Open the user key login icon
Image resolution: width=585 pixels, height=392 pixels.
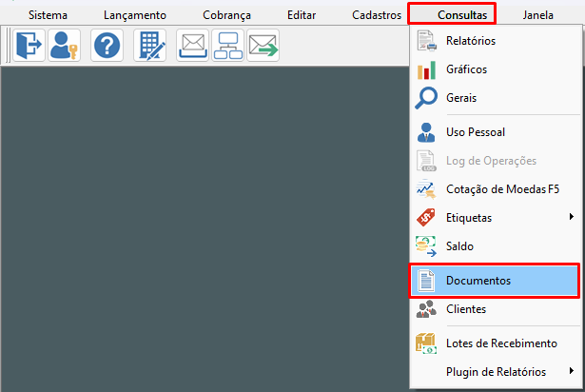click(x=64, y=46)
